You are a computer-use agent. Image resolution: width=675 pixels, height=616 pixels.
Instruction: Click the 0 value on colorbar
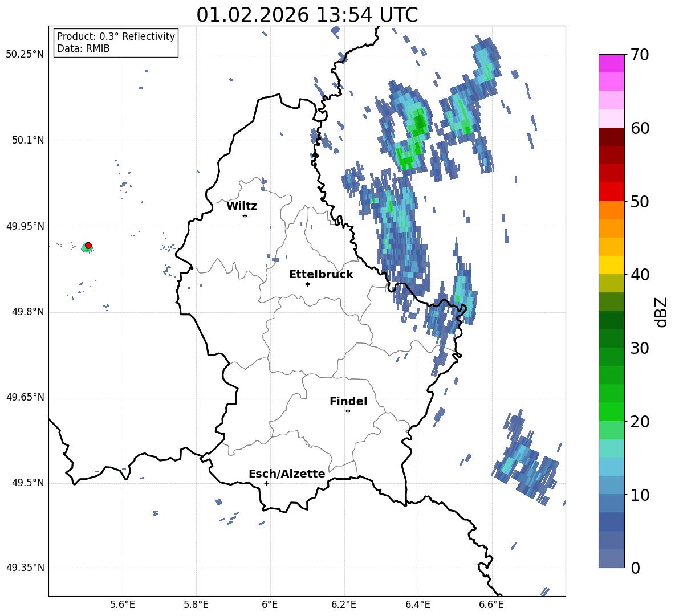click(x=635, y=568)
